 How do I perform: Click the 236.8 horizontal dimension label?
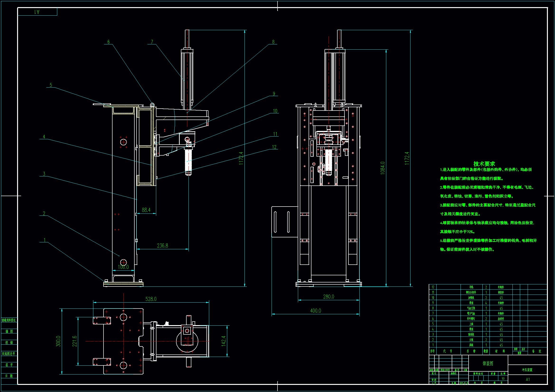162,246
